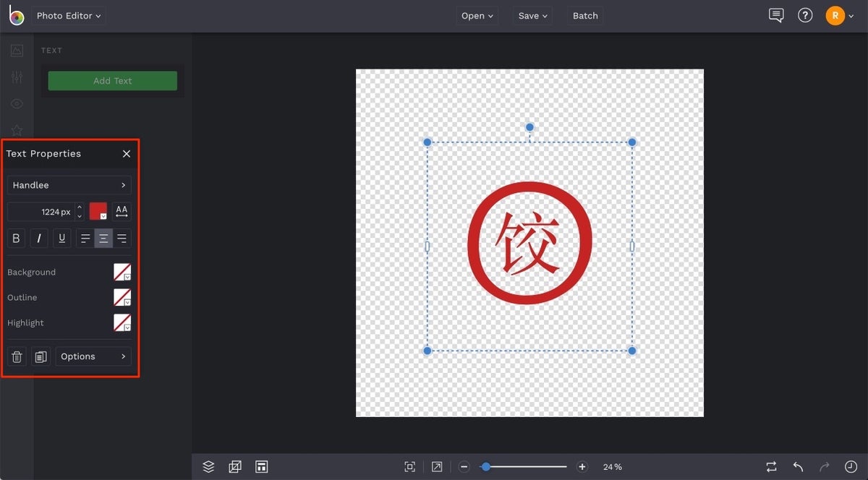Open the image History with the clock icon
Image resolution: width=868 pixels, height=480 pixels.
click(851, 466)
